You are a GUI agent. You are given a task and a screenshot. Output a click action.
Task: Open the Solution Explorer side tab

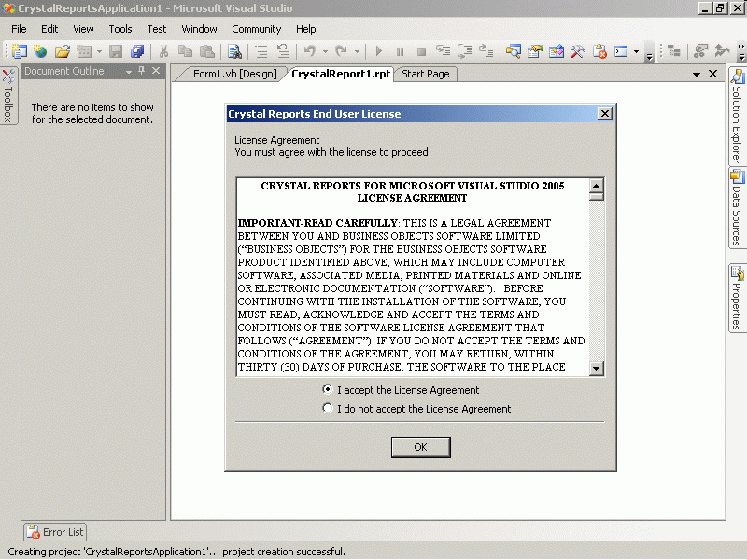coord(737,117)
